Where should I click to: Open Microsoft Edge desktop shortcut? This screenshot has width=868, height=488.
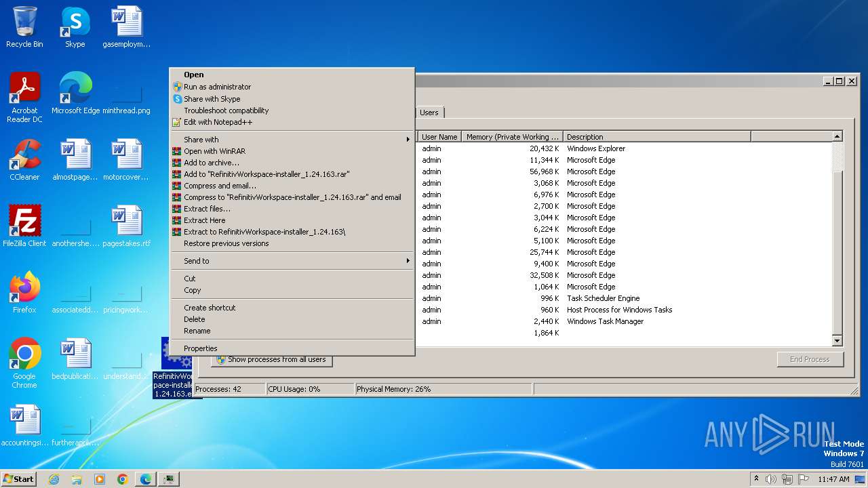coord(75,94)
